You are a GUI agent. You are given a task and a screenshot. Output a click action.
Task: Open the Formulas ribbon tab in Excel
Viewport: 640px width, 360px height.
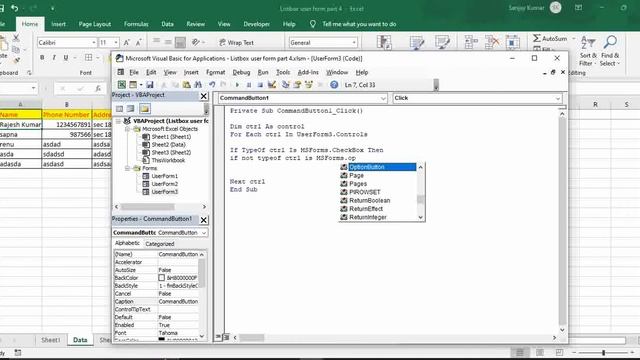pos(136,24)
